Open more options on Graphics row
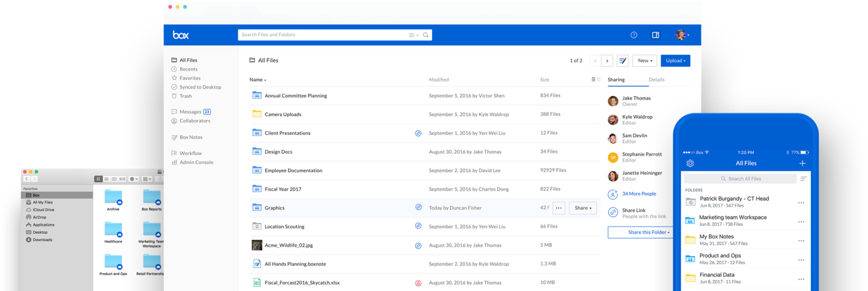 point(558,208)
